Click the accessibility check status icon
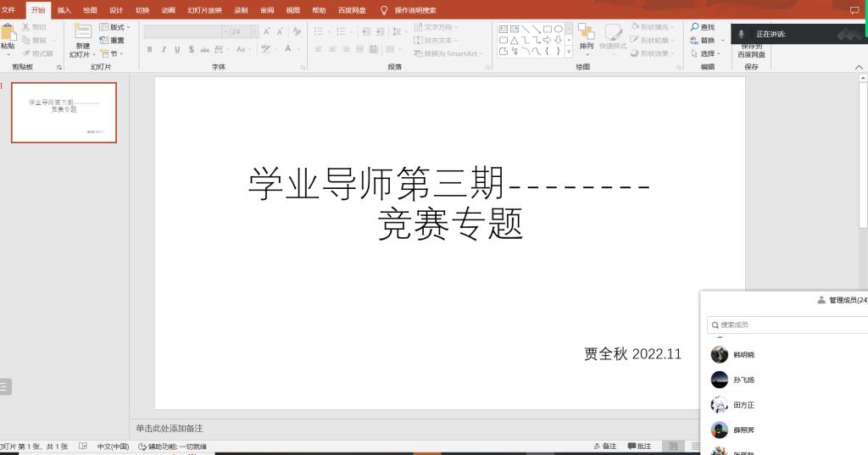This screenshot has width=868, height=455. point(142,447)
